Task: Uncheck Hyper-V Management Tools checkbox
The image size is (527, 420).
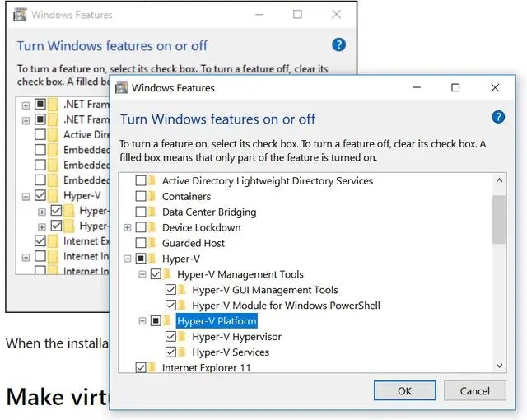Action: (156, 274)
